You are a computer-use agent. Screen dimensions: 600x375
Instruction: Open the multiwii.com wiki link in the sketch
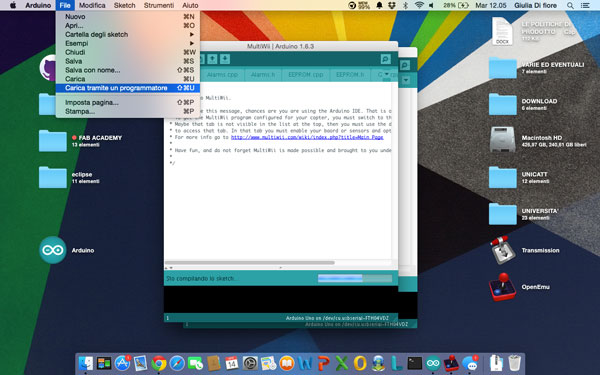coord(307,137)
